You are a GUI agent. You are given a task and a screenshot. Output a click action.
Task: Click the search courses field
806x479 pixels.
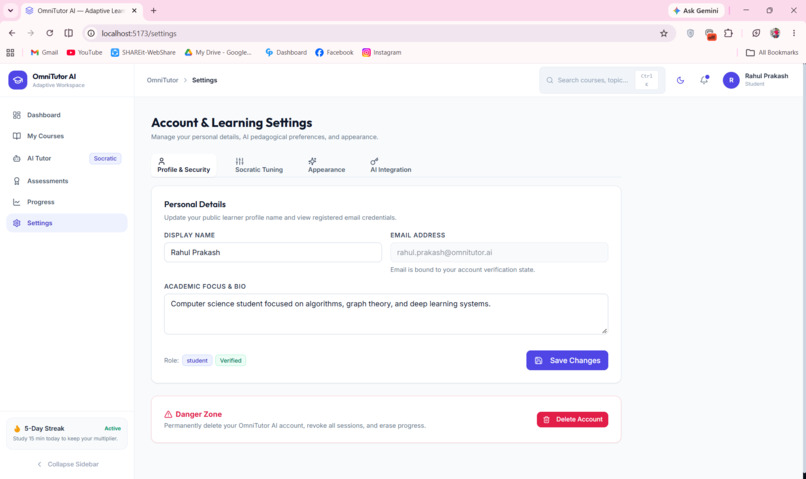602,80
